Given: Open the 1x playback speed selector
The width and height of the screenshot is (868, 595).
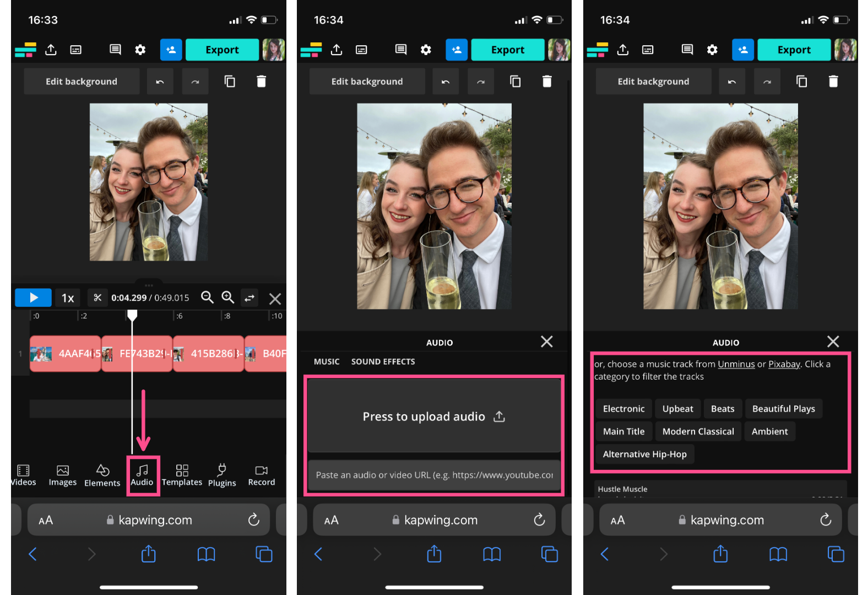Looking at the screenshot, I should click(68, 298).
